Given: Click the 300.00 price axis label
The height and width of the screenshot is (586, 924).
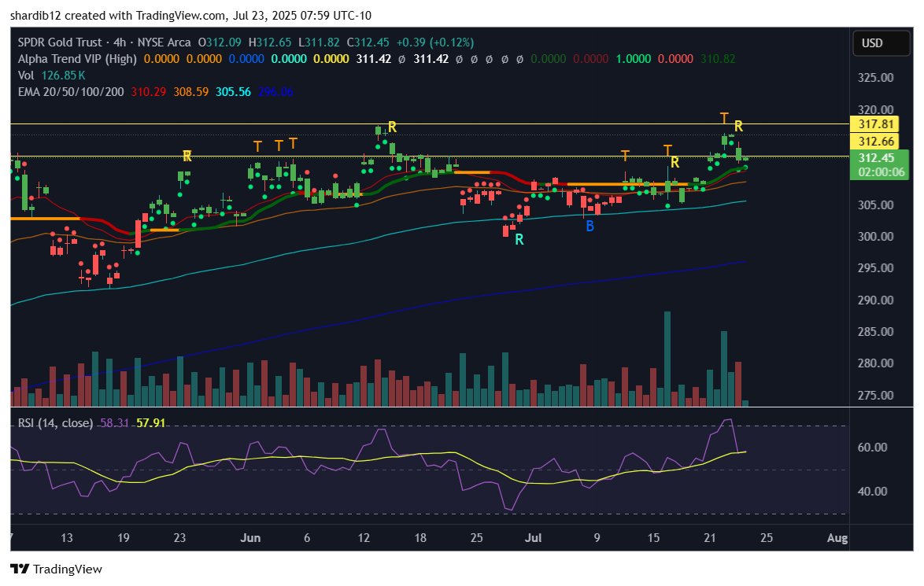Looking at the screenshot, I should [x=876, y=236].
